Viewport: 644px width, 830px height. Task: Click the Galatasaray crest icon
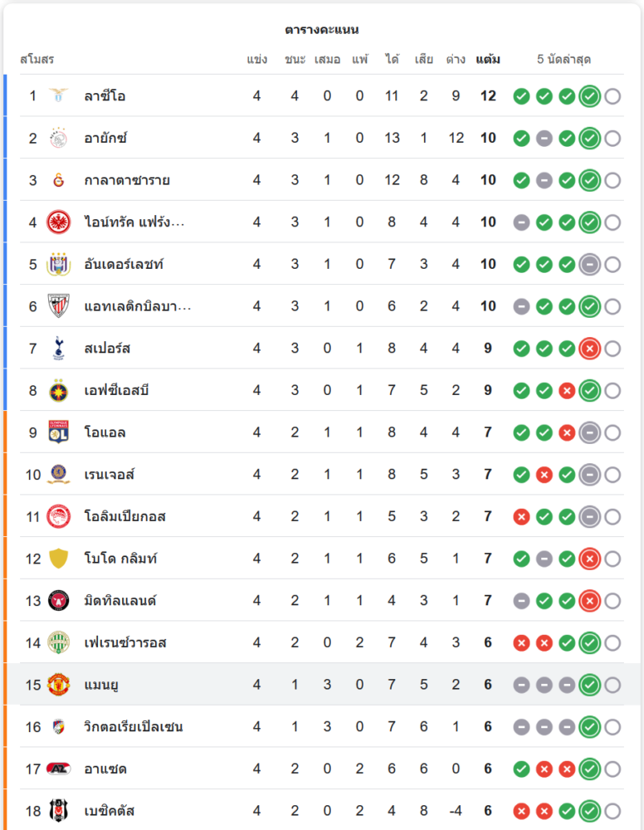click(x=59, y=180)
